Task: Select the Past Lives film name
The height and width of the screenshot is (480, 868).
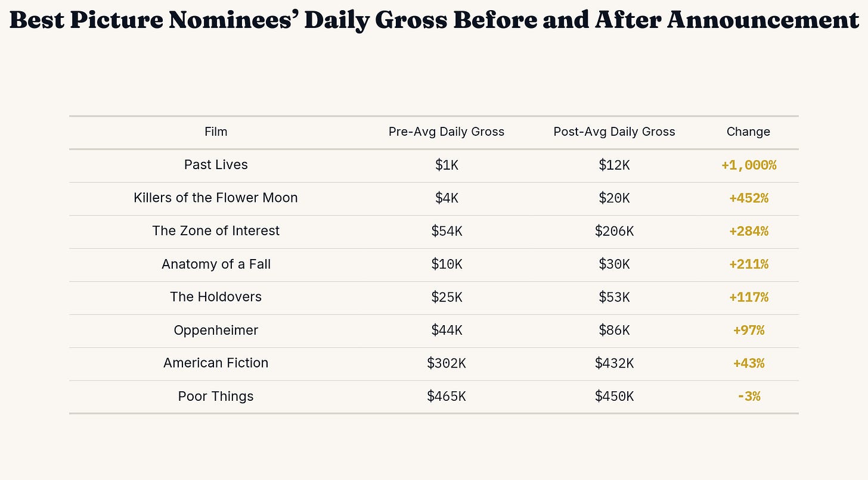Action: click(x=216, y=165)
